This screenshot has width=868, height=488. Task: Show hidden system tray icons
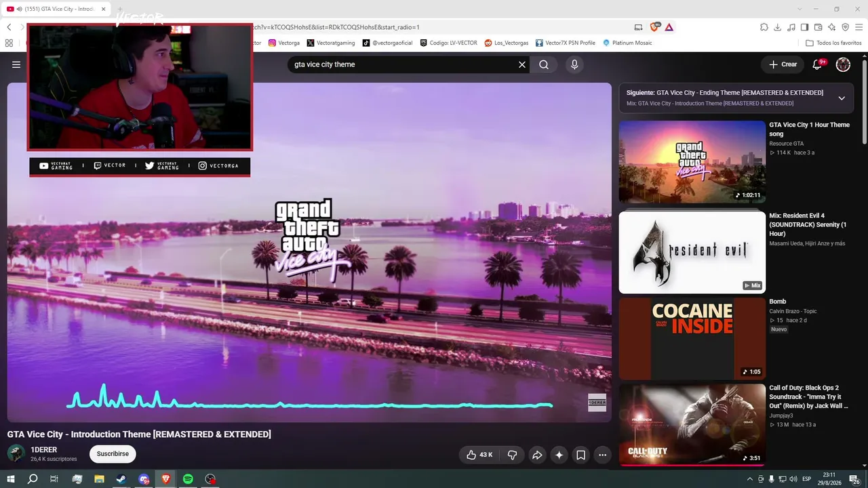[749, 479]
